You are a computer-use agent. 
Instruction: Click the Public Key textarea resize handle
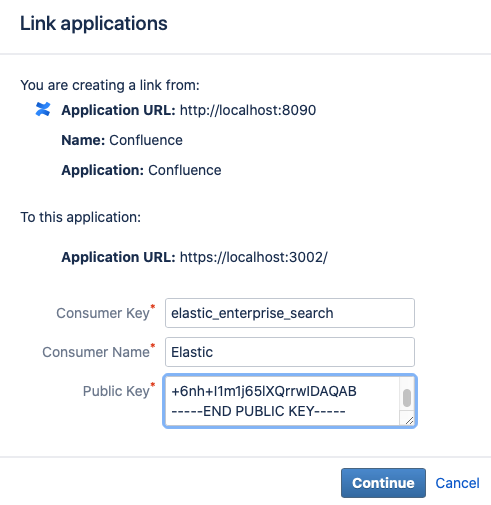click(x=409, y=421)
